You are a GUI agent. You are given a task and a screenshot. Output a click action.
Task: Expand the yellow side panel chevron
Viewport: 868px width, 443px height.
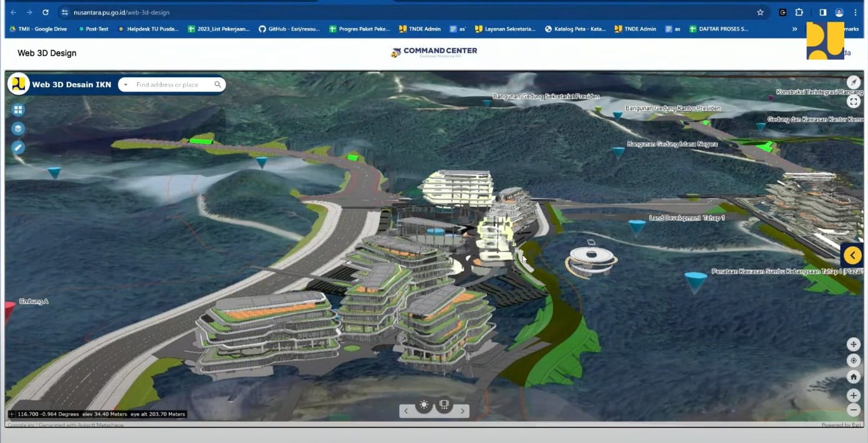click(852, 255)
